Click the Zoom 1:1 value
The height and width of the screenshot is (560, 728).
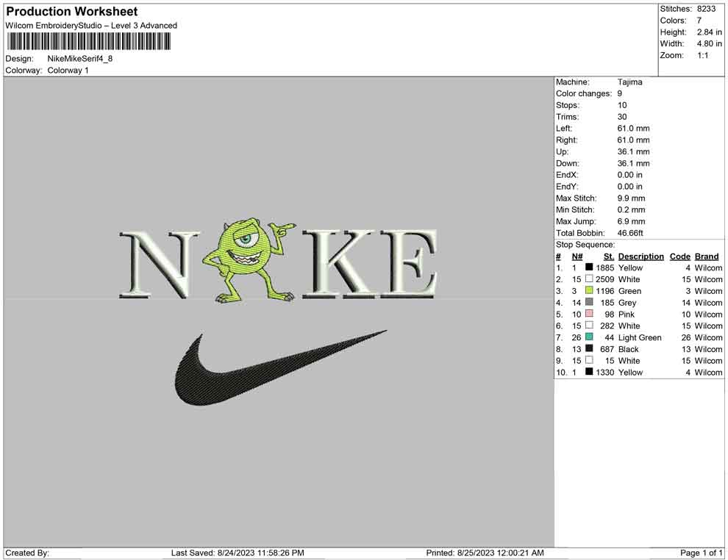tap(702, 56)
